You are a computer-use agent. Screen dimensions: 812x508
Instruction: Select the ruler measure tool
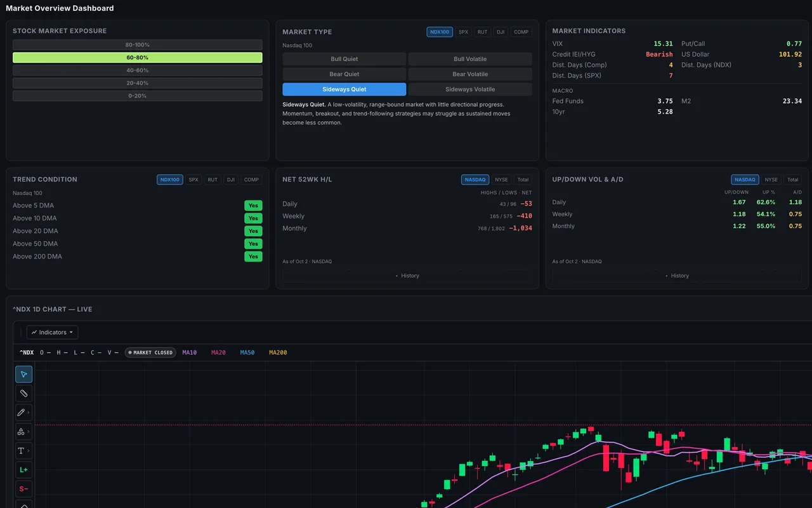tap(23, 393)
